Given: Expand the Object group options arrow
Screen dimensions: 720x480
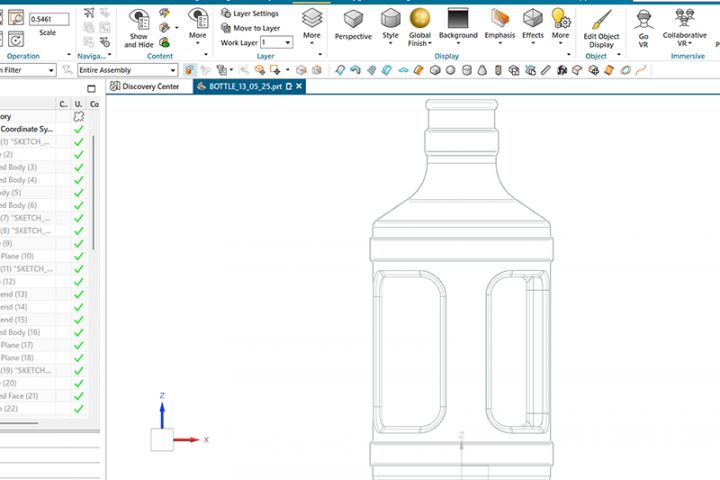Looking at the screenshot, I should [x=619, y=55].
